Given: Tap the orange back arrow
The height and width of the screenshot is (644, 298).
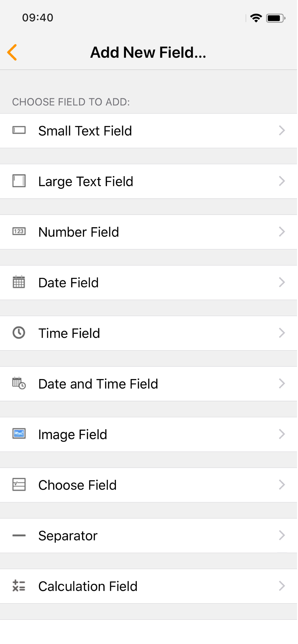Looking at the screenshot, I should click(x=12, y=52).
